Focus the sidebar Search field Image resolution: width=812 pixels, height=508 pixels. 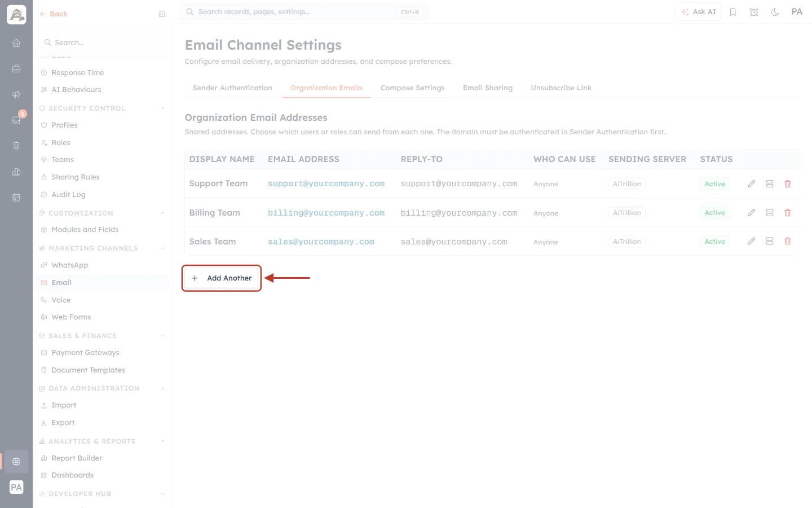[x=103, y=43]
